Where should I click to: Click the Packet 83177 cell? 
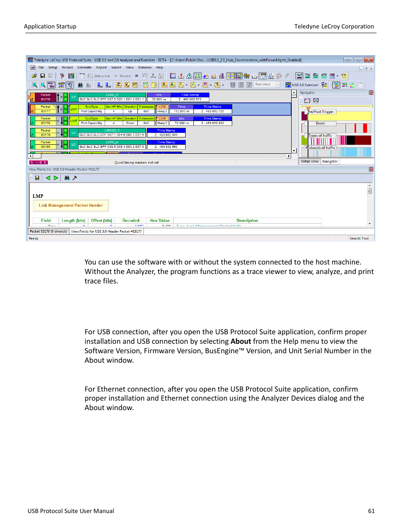click(46, 109)
